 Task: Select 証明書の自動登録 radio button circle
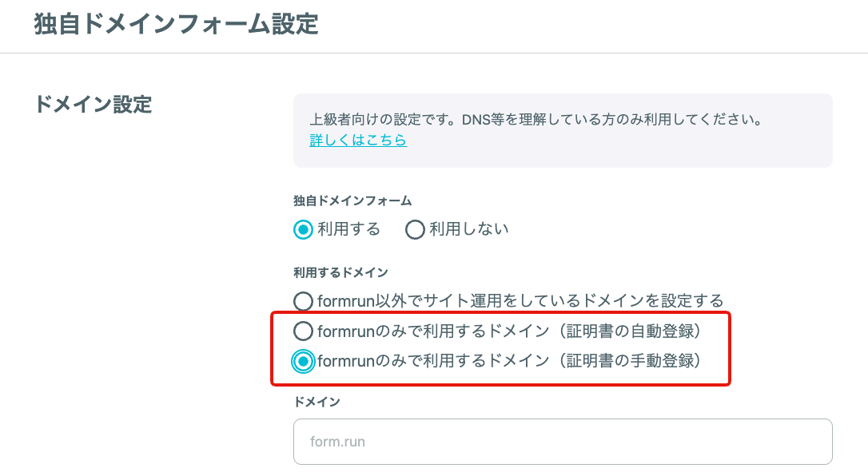[303, 331]
